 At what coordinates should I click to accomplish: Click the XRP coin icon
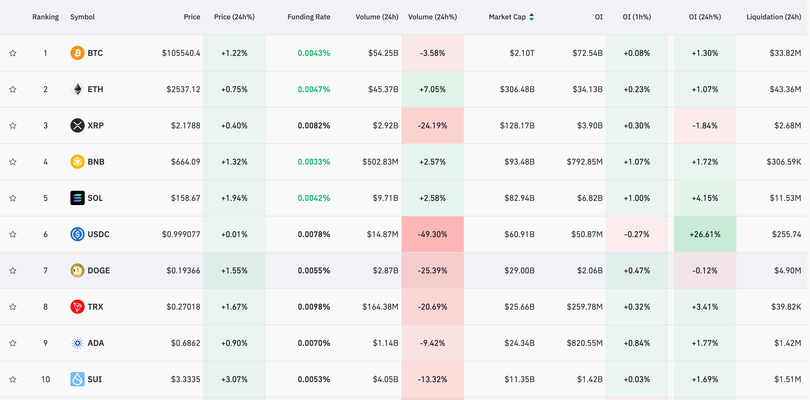(77, 126)
